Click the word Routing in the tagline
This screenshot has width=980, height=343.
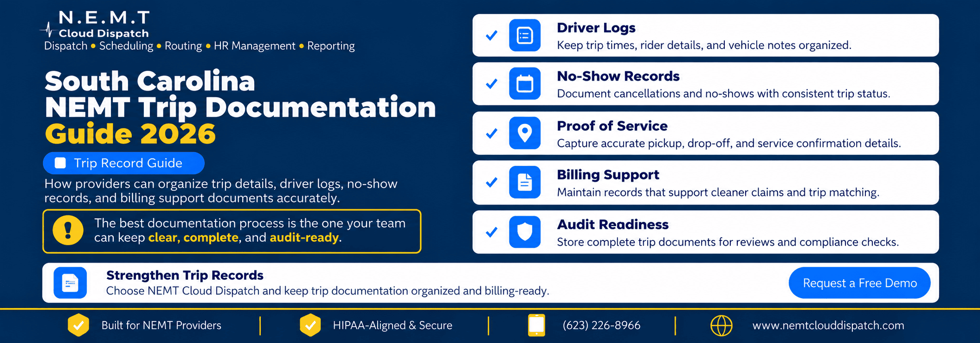coord(183,46)
